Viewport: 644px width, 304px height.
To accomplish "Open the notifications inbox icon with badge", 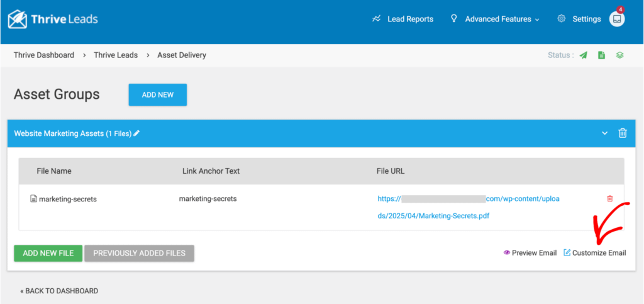I will [x=617, y=19].
